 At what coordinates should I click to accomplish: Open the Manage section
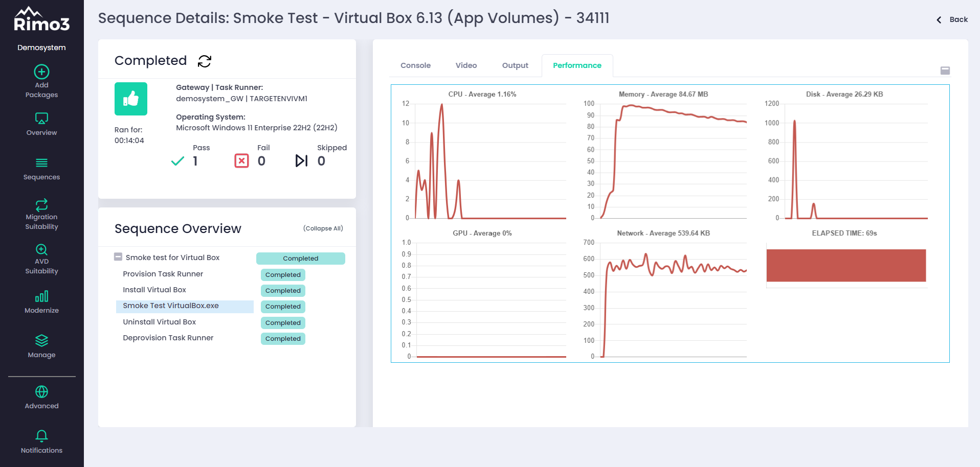tap(41, 346)
